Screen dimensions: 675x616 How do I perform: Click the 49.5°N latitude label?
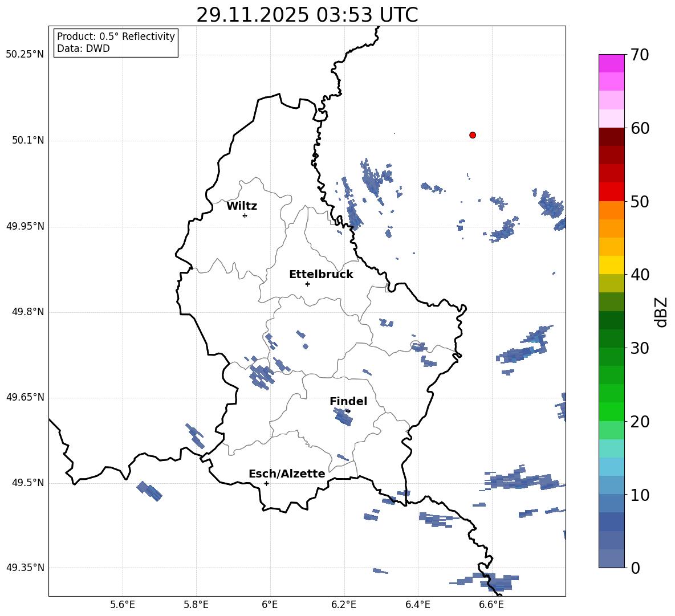[28, 483]
